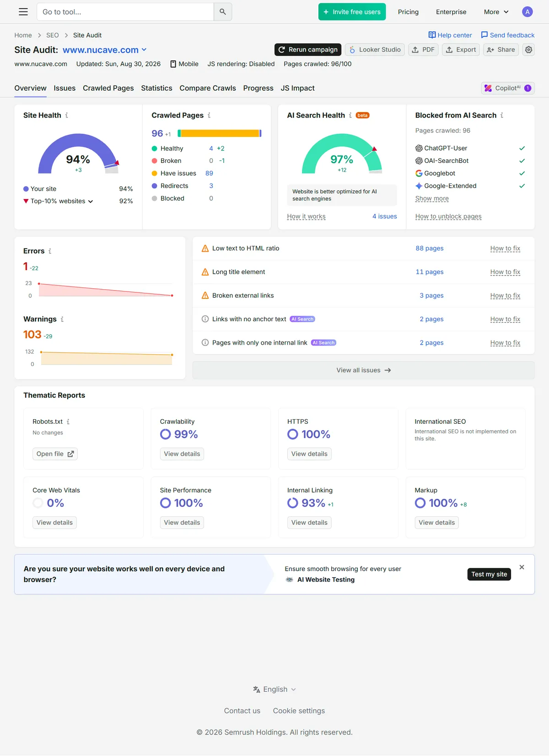Click the Core Web Vitals score ring
549x756 pixels.
coord(38,503)
